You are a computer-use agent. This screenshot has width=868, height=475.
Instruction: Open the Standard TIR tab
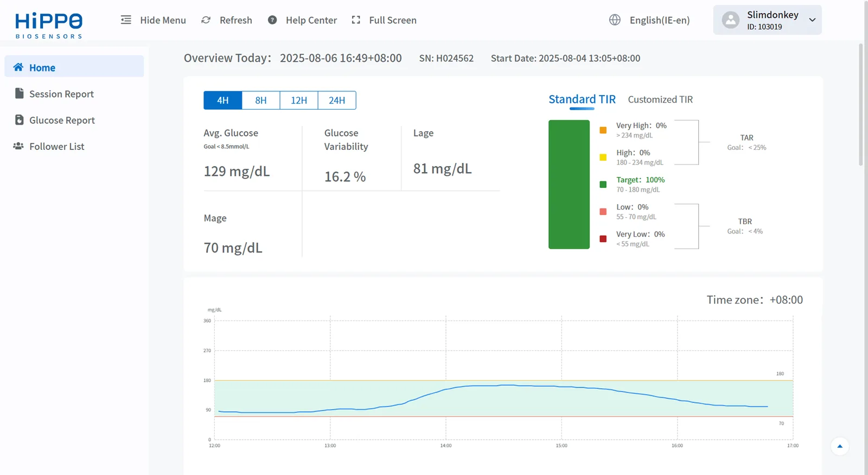[582, 99]
